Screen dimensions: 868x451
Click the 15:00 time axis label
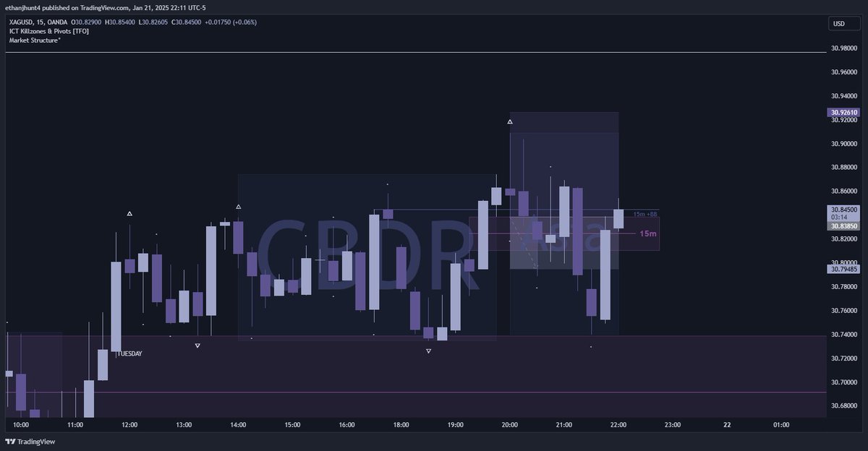(292, 425)
